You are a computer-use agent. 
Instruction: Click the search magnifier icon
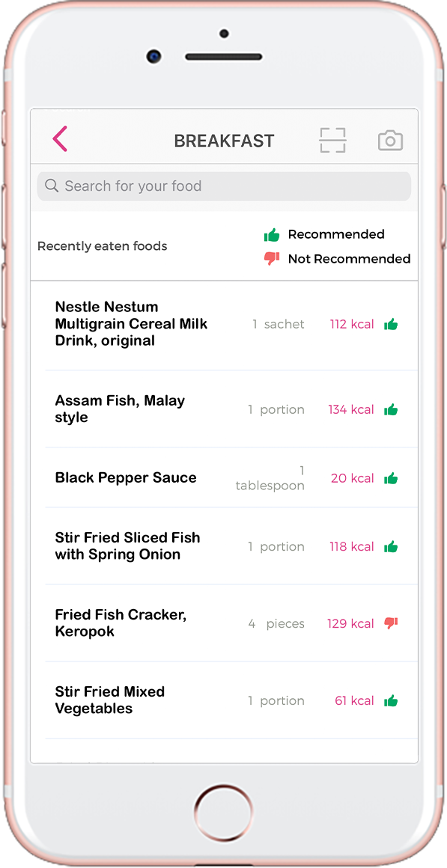[52, 186]
